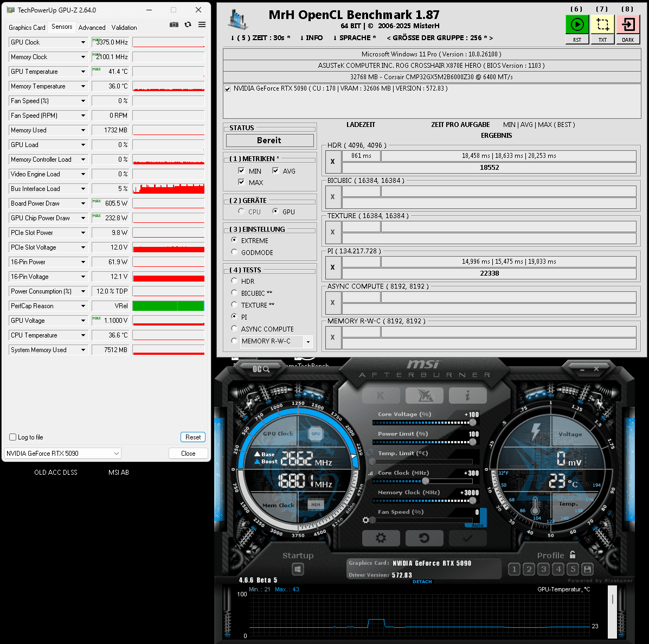Viewport: 649px width, 644px height.
Task: Open Afterburner information (i) button
Action: (468, 396)
